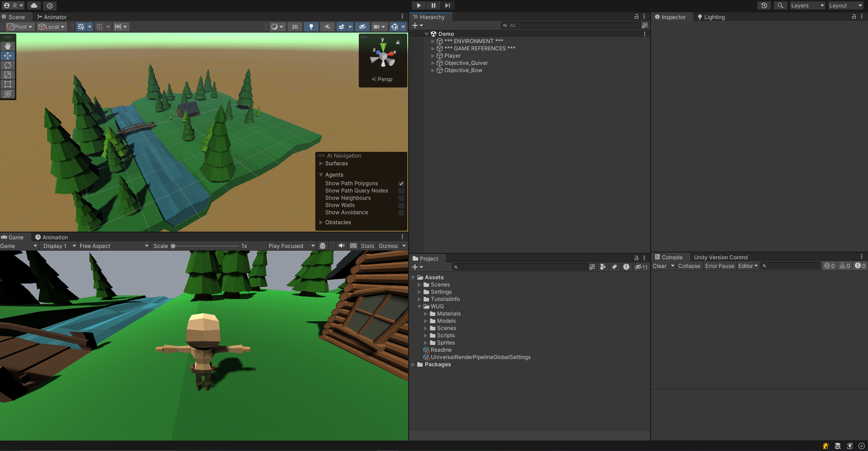Toggle grid visibility in Scene toolbar
This screenshot has width=868, height=451.
[81, 27]
